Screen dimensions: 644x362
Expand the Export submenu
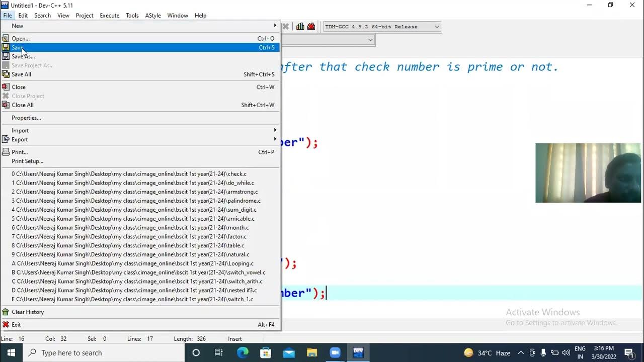tap(140, 139)
